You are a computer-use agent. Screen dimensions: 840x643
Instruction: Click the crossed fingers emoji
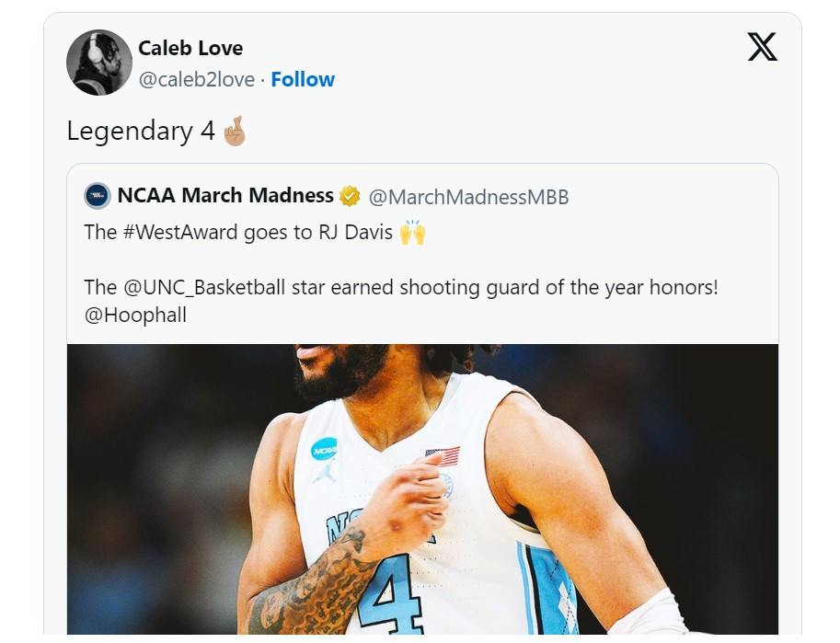tap(235, 132)
